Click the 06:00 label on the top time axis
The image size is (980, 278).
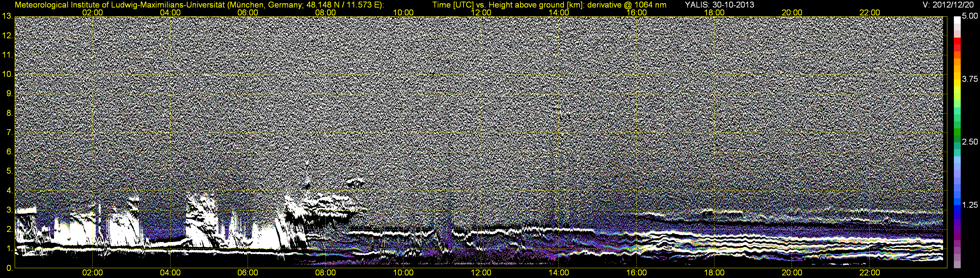[248, 12]
